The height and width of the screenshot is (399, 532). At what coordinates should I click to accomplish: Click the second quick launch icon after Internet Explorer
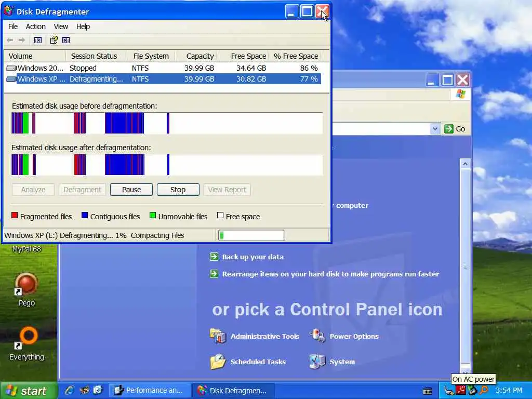point(84,390)
